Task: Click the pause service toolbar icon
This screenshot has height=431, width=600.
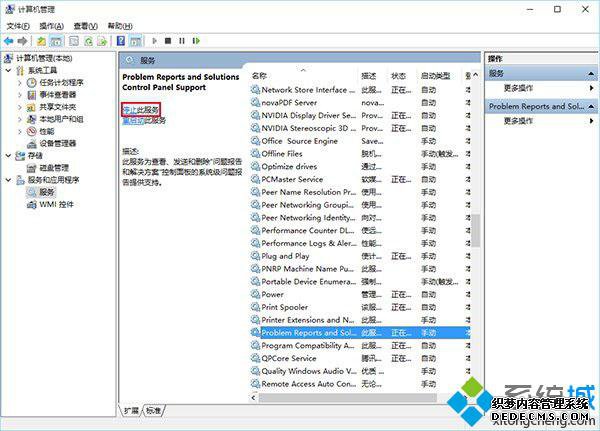Action: tap(182, 41)
